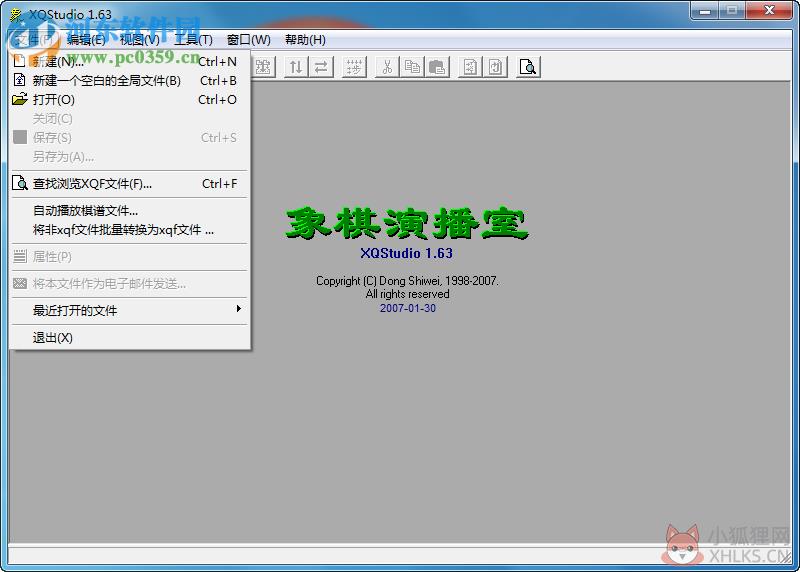800x572 pixels.
Task: Click the All rights reserved text
Action: pyautogui.click(x=407, y=294)
